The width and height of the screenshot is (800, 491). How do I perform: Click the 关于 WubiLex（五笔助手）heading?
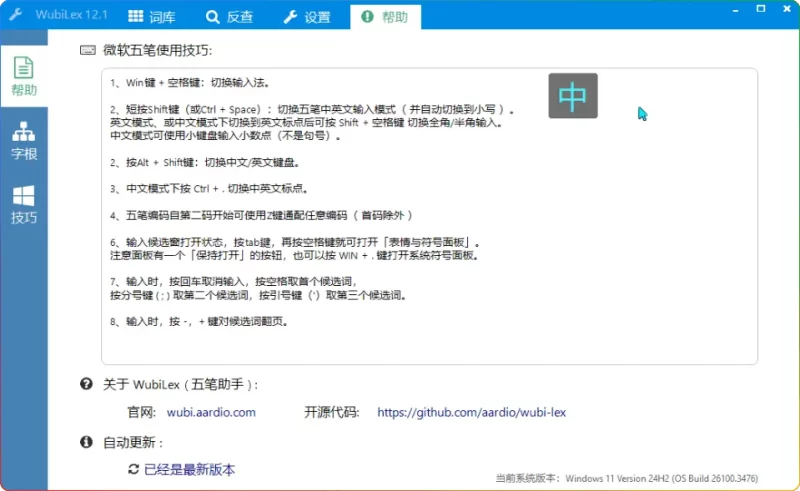[x=181, y=384]
